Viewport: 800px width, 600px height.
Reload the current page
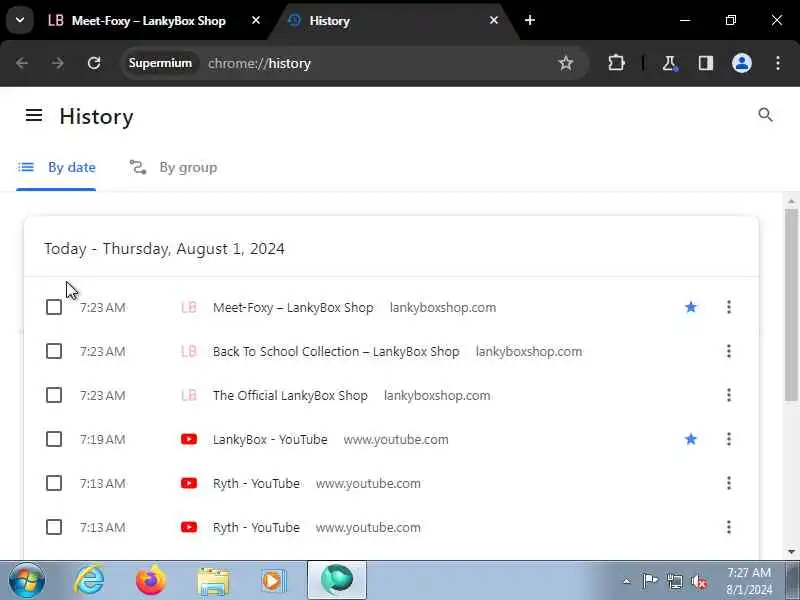point(94,63)
